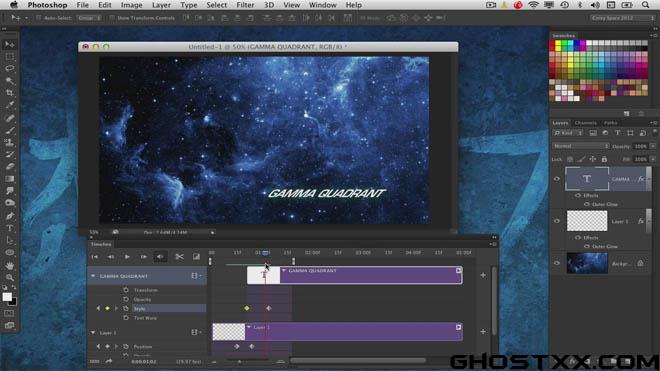Toggle Transform stopwatch keyframe animation

click(x=126, y=290)
